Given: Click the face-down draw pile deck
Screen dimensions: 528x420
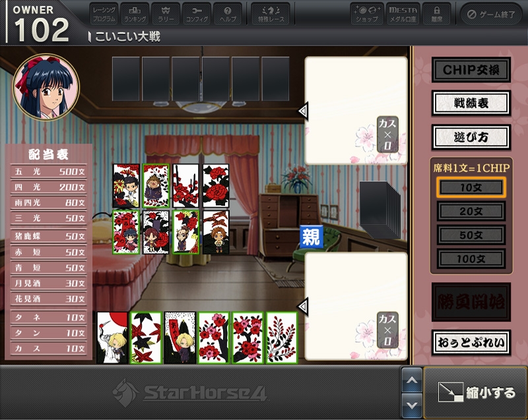Looking at the screenshot, I should [x=379, y=210].
